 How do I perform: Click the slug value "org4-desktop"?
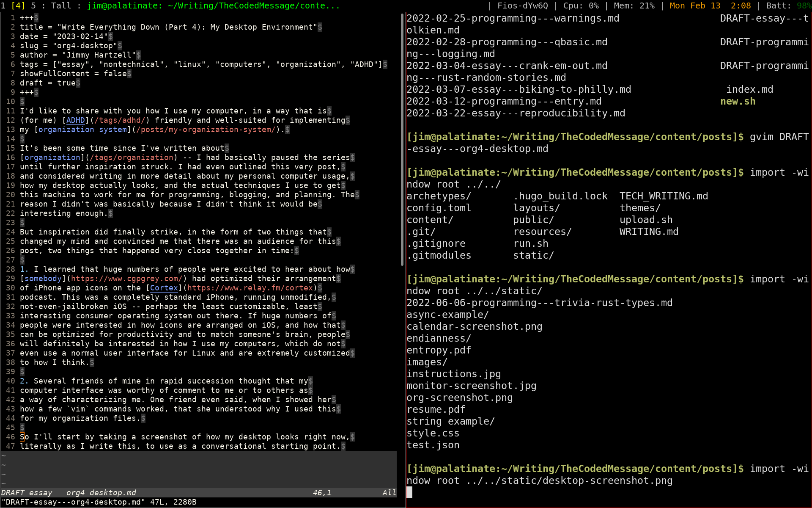coord(85,46)
